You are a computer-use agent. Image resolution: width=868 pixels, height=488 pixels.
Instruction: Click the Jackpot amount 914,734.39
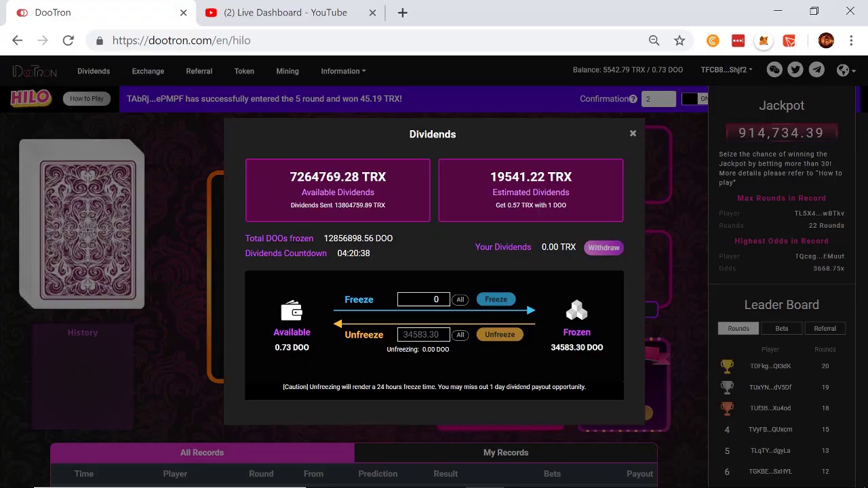781,133
